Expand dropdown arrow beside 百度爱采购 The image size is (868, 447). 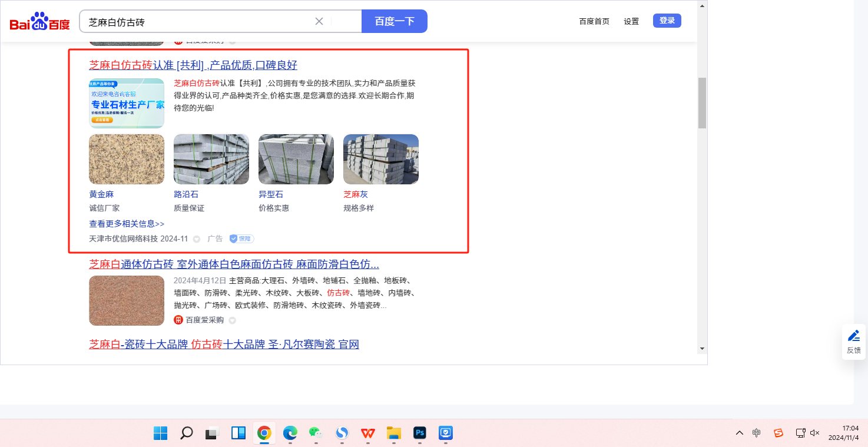[232, 320]
